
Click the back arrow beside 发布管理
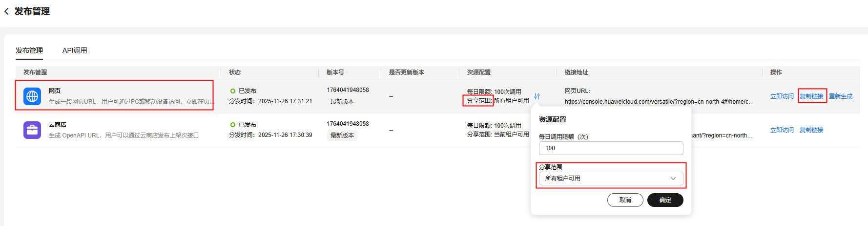click(6, 11)
